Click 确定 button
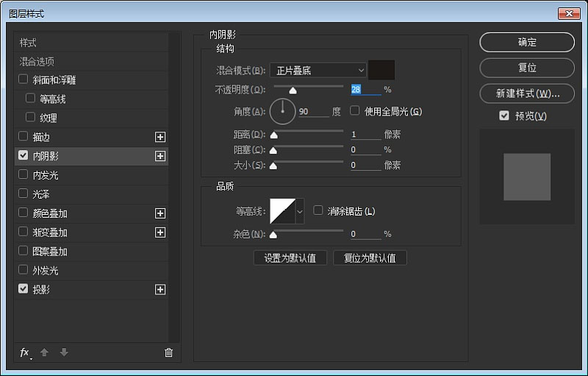 point(527,43)
